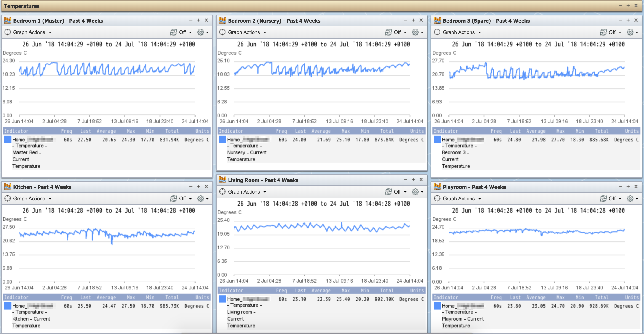
Task: Open the gear dropdown arrow in Bedroom 1 panel
Action: (x=207, y=32)
